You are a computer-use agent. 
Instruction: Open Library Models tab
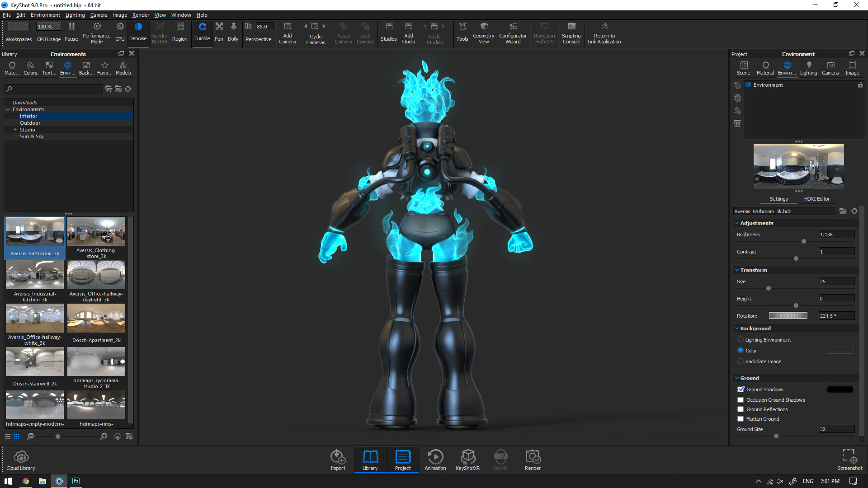[x=123, y=68]
